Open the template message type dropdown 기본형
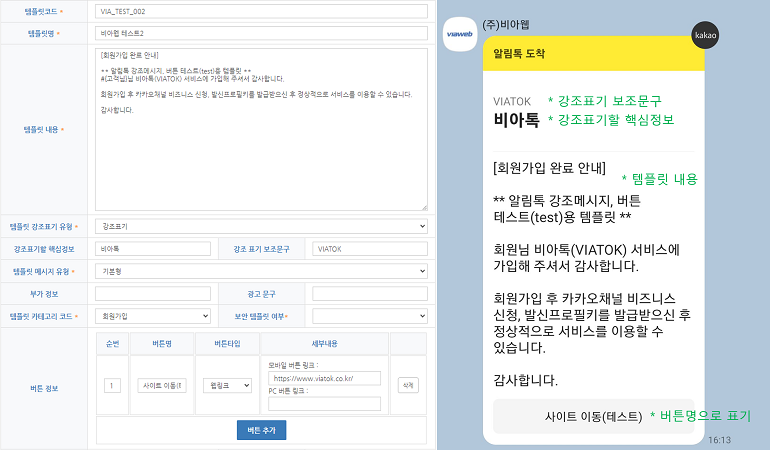 tap(261, 271)
